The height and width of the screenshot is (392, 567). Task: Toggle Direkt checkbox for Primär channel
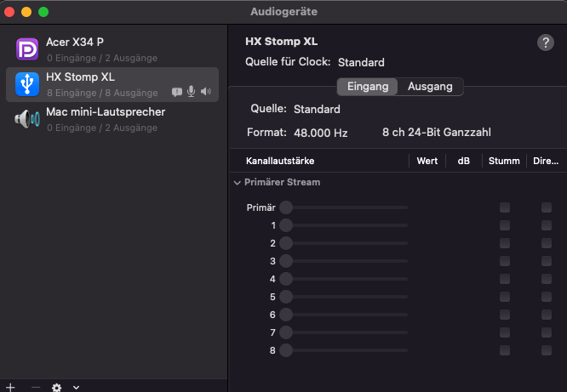(547, 207)
